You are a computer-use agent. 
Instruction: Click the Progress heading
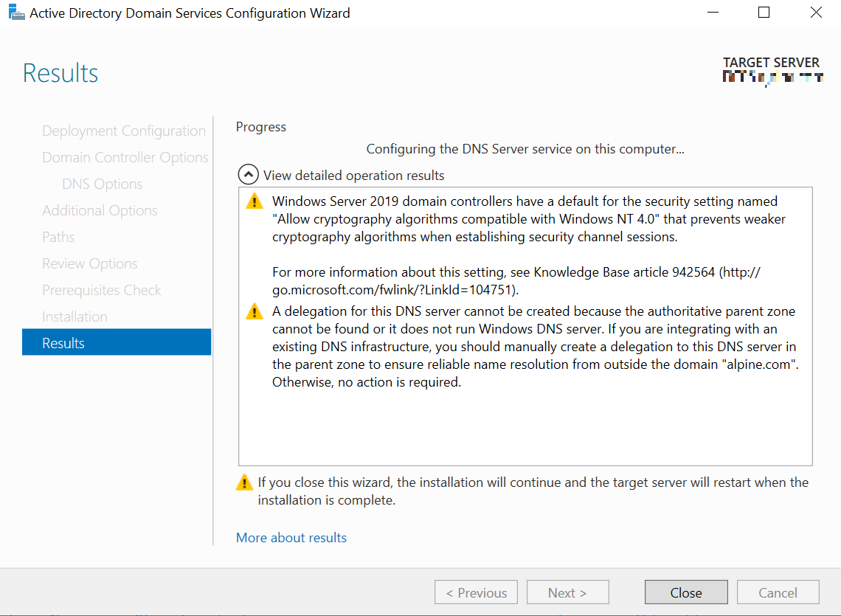point(261,127)
